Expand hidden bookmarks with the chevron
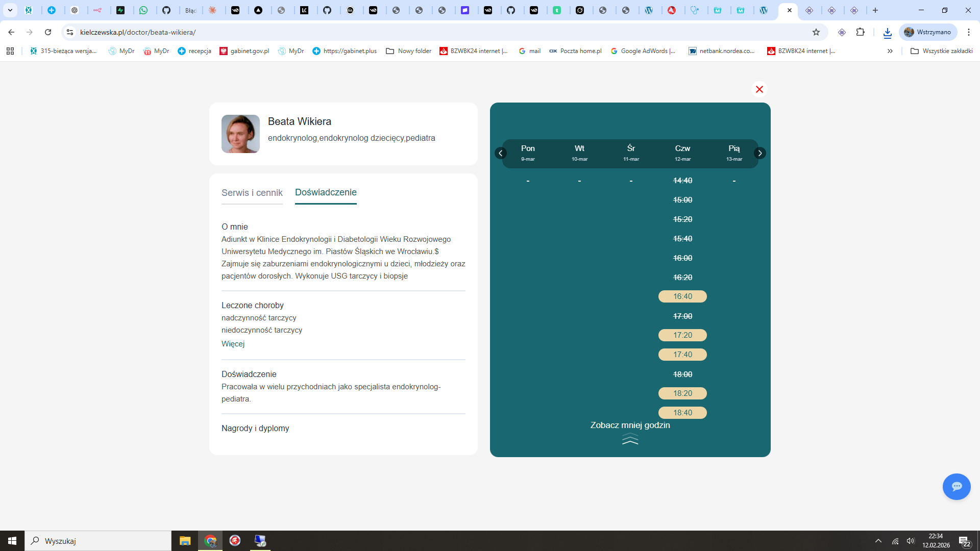 coord(890,51)
